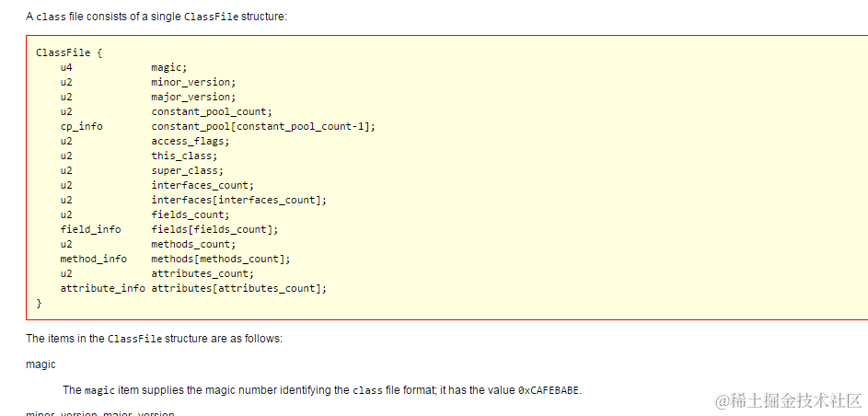Click 'fields[fields_count];' entry
Screen dimensions: 868x416
[214, 229]
